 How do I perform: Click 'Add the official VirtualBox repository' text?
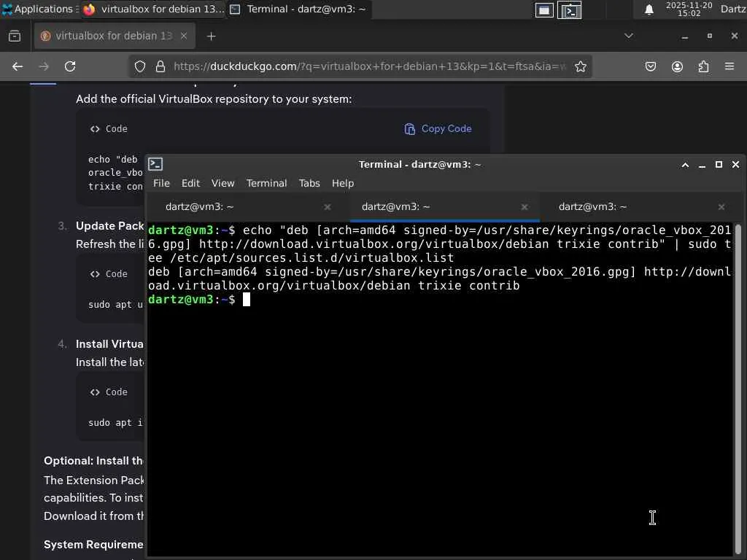214,99
